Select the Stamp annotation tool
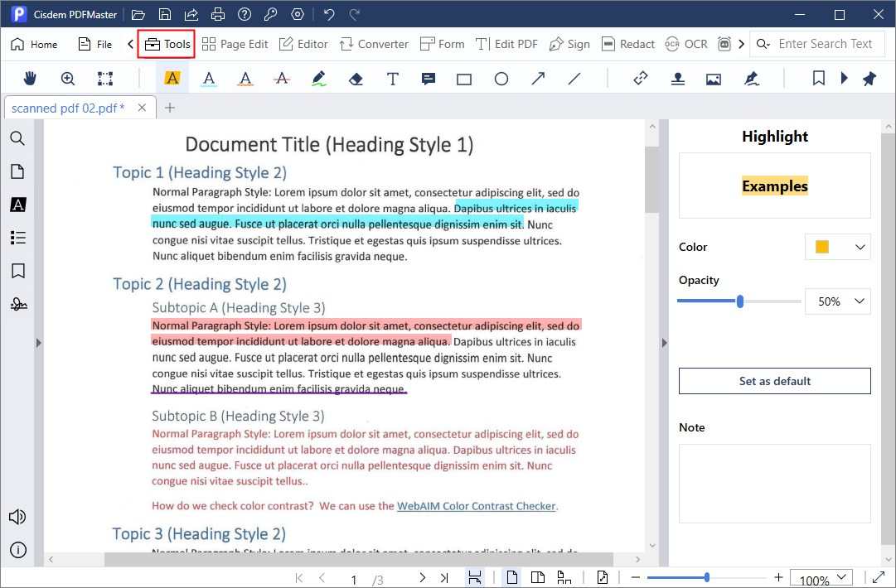This screenshot has height=588, width=896. click(x=678, y=78)
